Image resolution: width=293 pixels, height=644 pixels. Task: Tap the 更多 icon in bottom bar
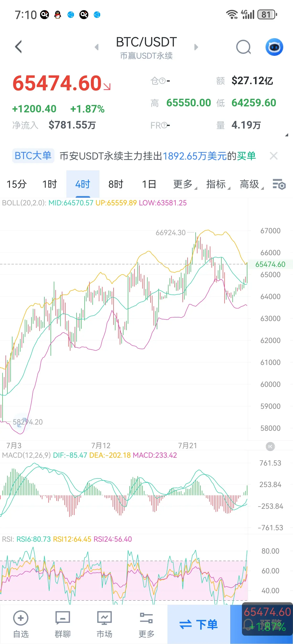146,618
